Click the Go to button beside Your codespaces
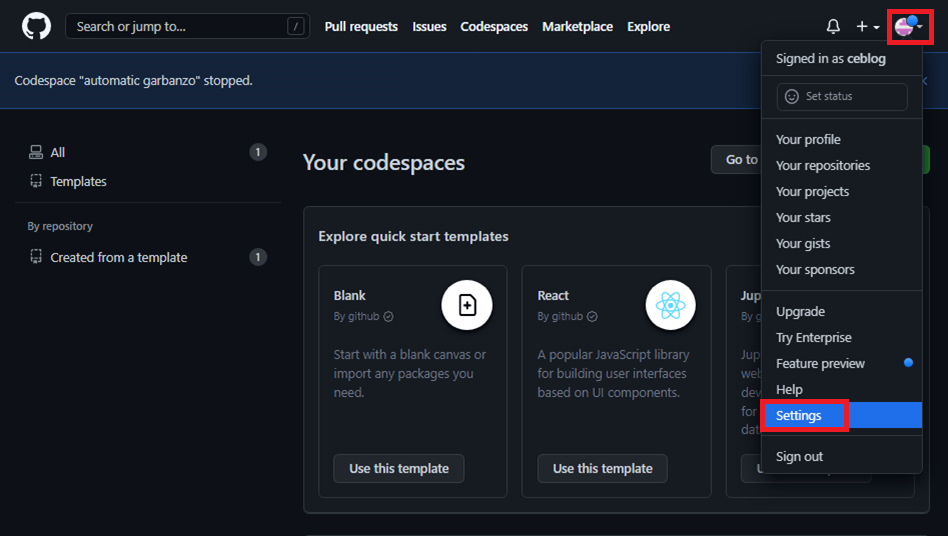Image resolution: width=948 pixels, height=536 pixels. pyautogui.click(x=736, y=160)
